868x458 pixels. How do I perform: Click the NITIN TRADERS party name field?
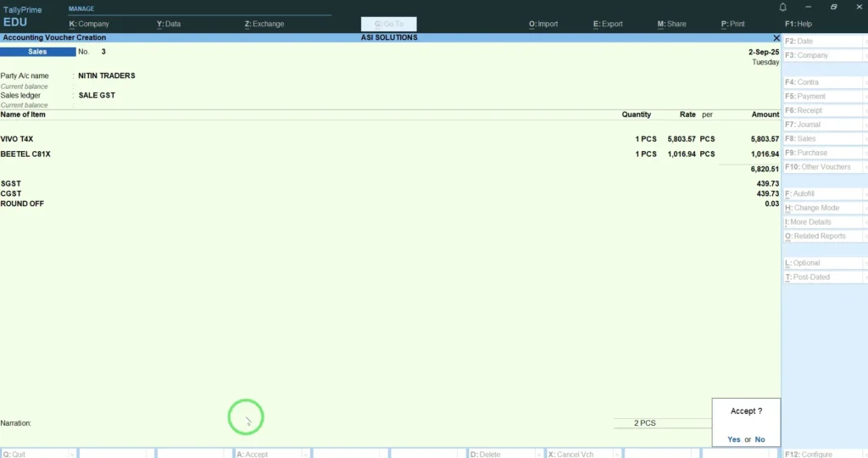(106, 75)
